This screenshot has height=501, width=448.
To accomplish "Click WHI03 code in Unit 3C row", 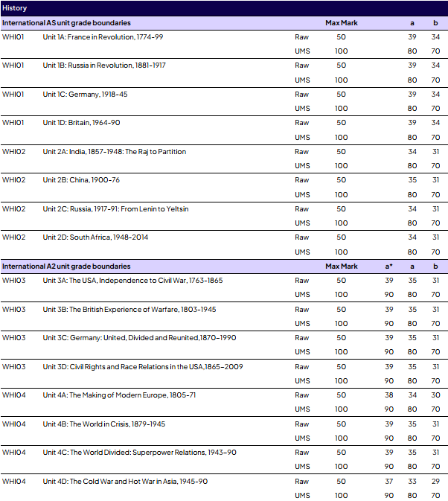I will 13,338.
